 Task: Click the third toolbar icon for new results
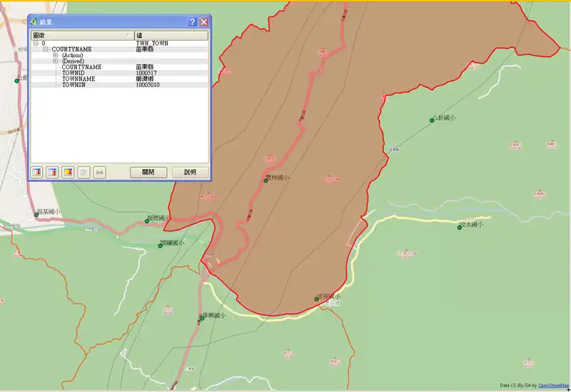pos(68,172)
